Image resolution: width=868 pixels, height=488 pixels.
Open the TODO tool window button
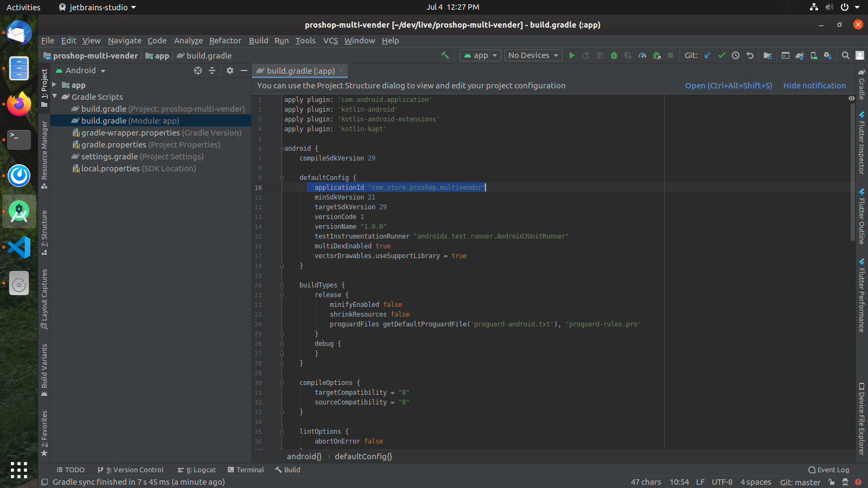click(71, 470)
